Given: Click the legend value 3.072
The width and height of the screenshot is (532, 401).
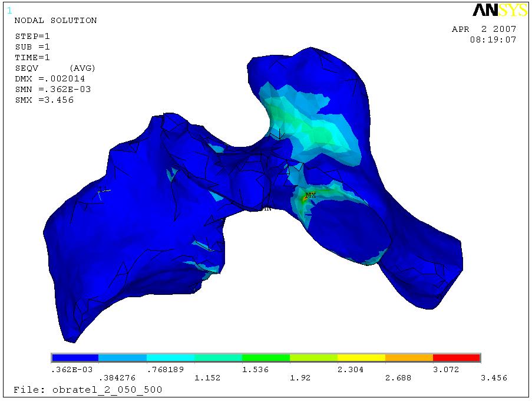Looking at the screenshot, I should point(446,370).
